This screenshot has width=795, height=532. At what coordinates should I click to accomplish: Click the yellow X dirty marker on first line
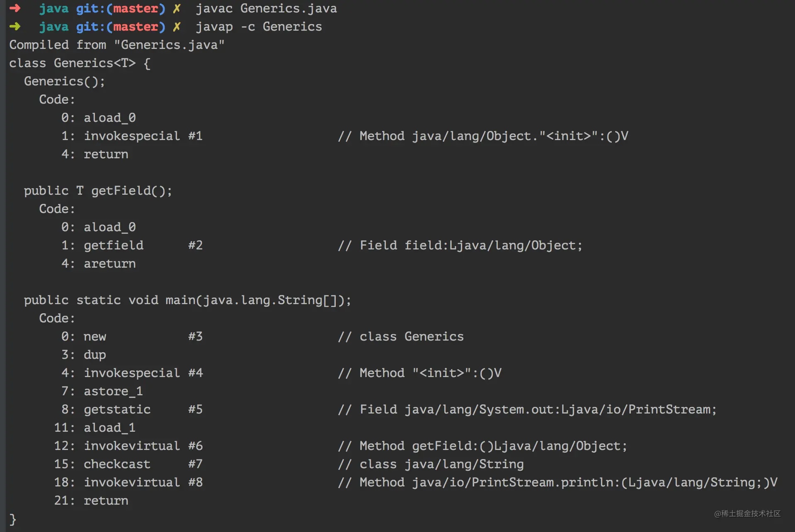(177, 9)
